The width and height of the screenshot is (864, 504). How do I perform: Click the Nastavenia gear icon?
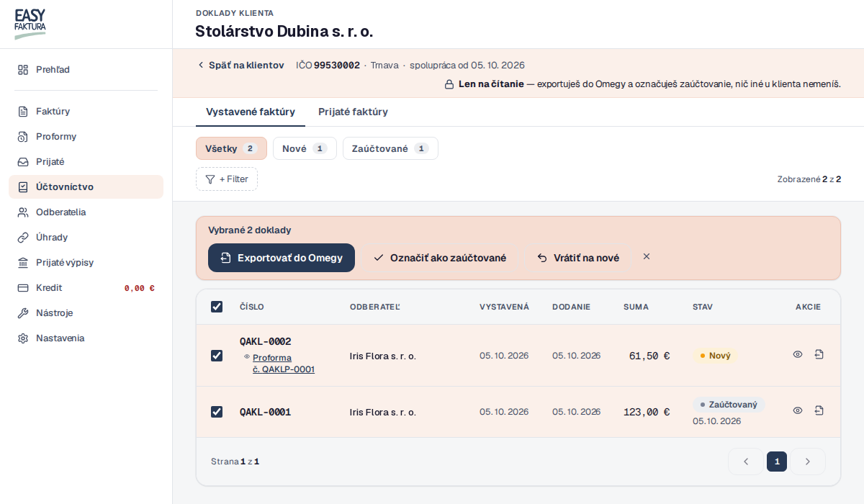(23, 338)
